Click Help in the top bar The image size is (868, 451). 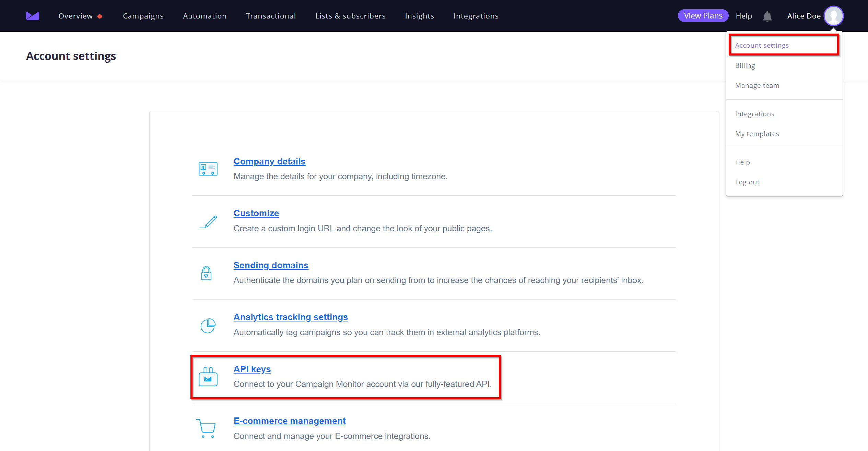pyautogui.click(x=744, y=16)
